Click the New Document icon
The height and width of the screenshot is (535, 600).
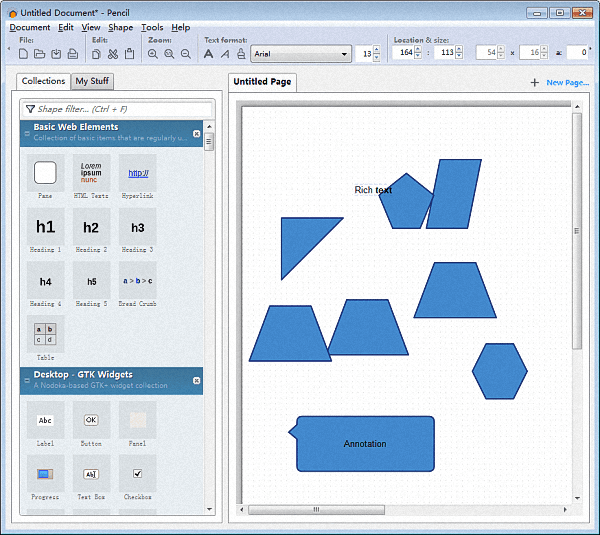[x=23, y=54]
